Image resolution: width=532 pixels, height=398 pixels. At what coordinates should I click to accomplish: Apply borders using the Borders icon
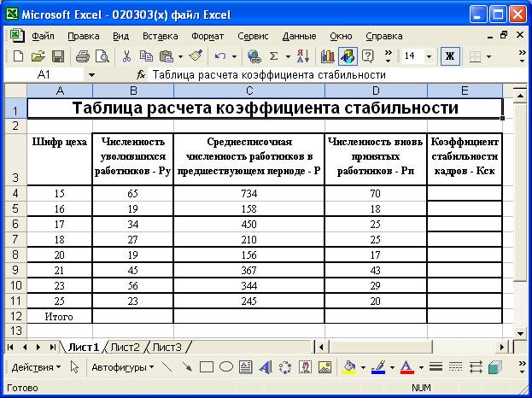click(475, 56)
